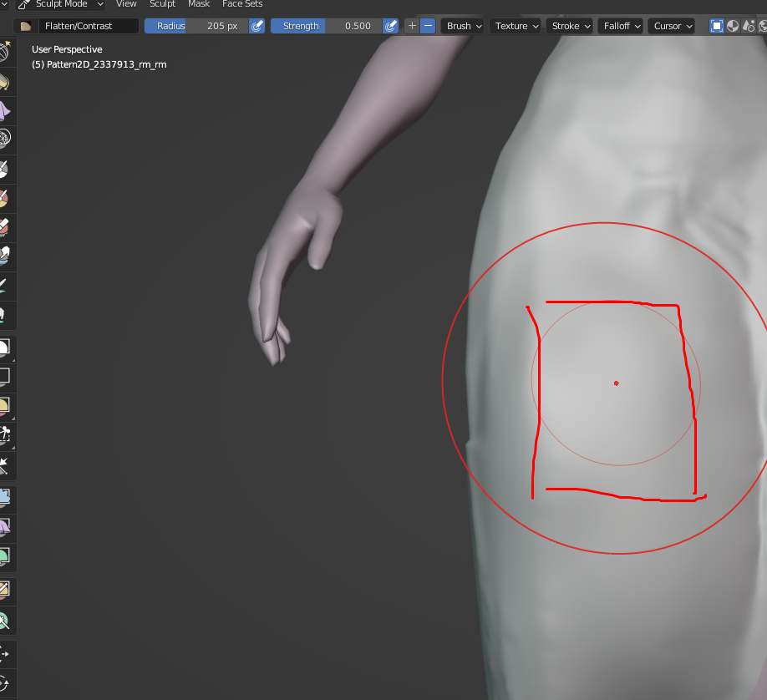Viewport: 767px width, 700px height.
Task: Open the Face Sets menu
Action: point(242,4)
